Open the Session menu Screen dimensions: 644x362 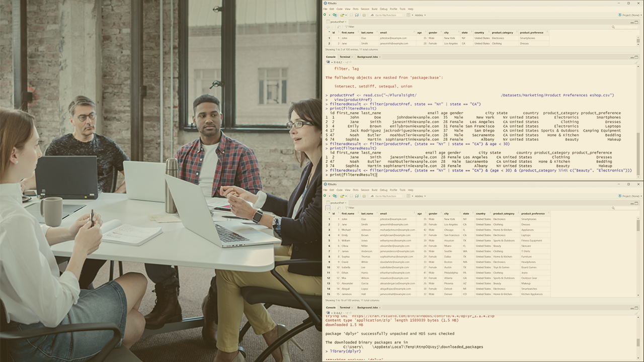click(364, 9)
